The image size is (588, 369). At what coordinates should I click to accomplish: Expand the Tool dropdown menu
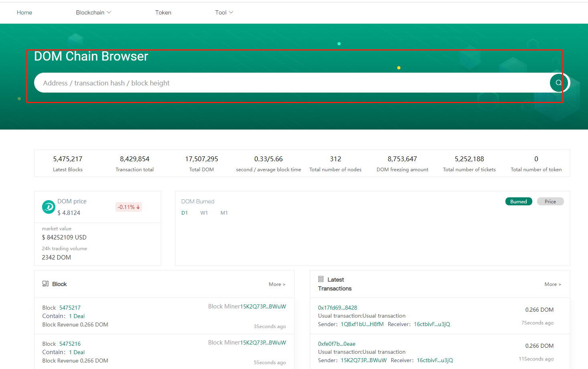(224, 12)
